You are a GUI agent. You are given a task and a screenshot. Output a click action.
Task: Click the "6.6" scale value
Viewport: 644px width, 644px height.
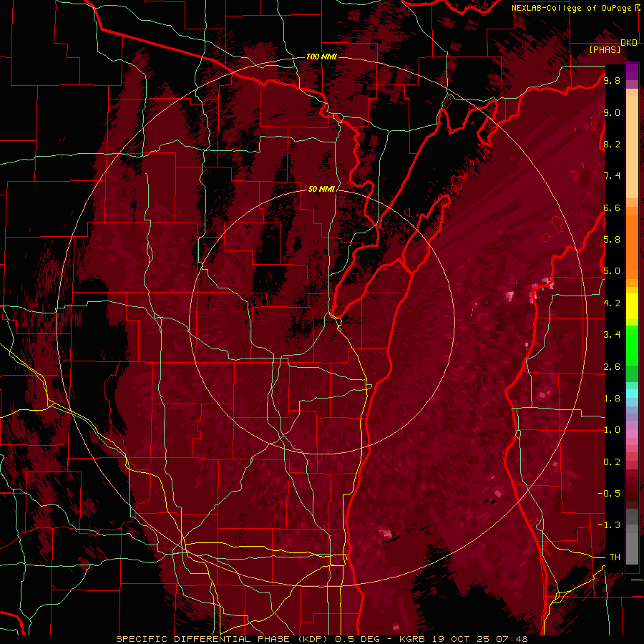(612, 208)
